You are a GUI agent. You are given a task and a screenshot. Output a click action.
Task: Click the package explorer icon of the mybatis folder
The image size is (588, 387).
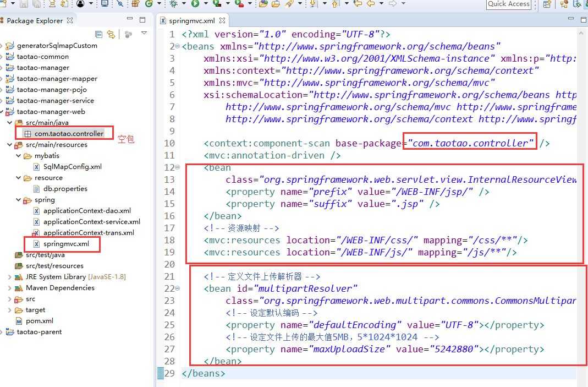click(28, 156)
